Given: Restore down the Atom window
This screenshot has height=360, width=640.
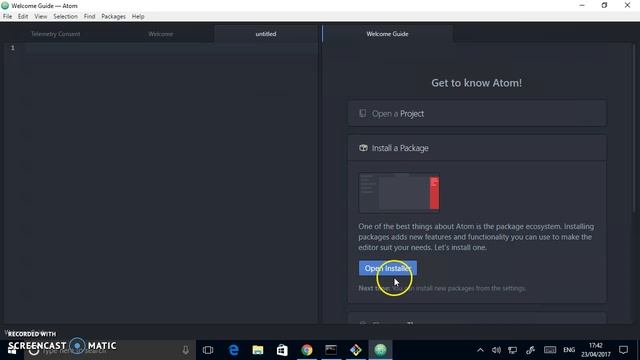Looking at the screenshot, I should point(604,5).
